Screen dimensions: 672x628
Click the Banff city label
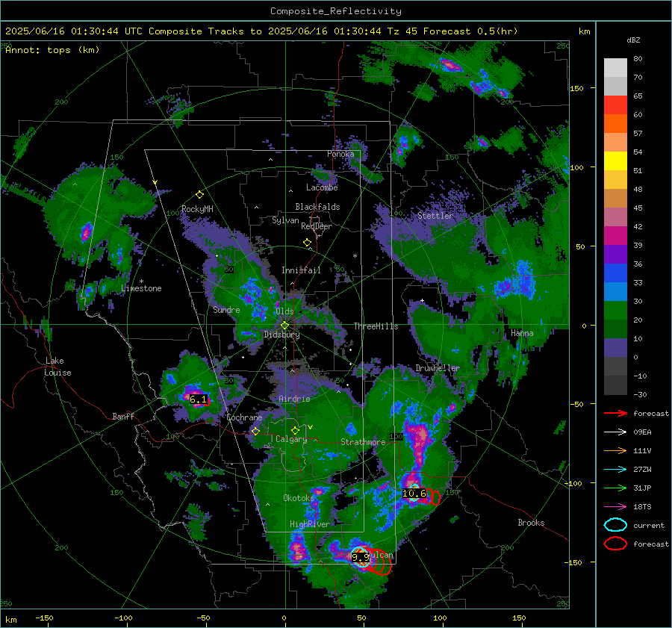tap(123, 417)
